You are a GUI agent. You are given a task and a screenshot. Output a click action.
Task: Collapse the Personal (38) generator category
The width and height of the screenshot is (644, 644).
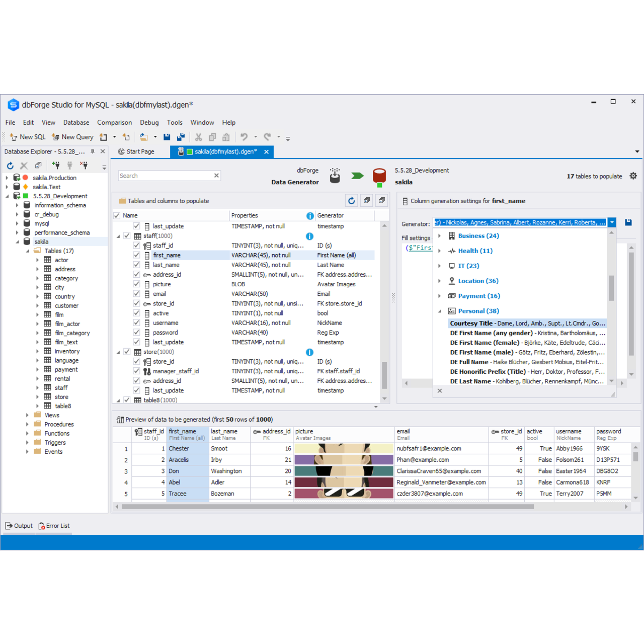point(440,311)
